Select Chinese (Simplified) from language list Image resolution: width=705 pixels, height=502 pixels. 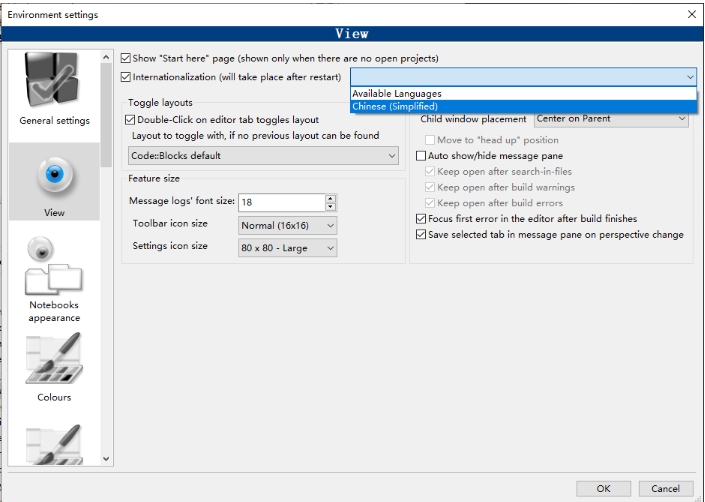coord(523,107)
